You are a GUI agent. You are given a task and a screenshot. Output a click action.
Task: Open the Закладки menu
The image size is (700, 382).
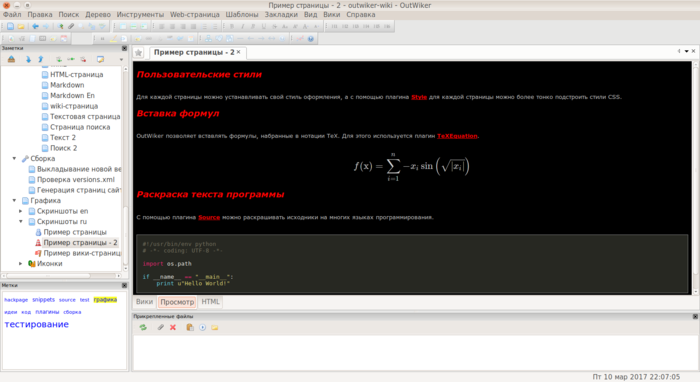[x=281, y=15]
